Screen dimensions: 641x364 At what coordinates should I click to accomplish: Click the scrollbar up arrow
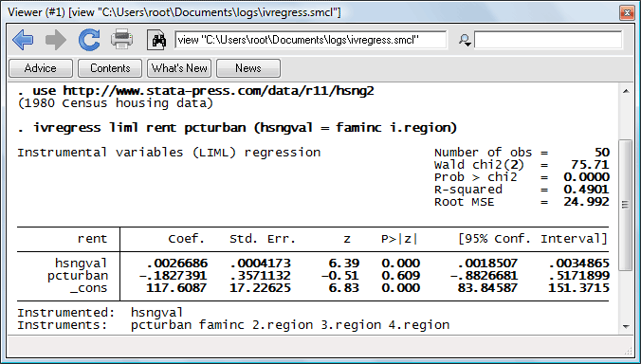coord(626,91)
